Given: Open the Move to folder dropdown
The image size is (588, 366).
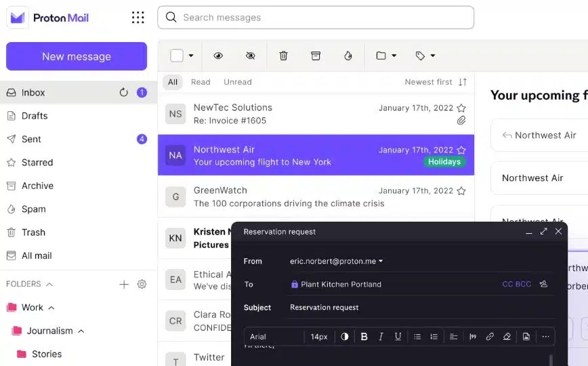Looking at the screenshot, I should [x=386, y=56].
